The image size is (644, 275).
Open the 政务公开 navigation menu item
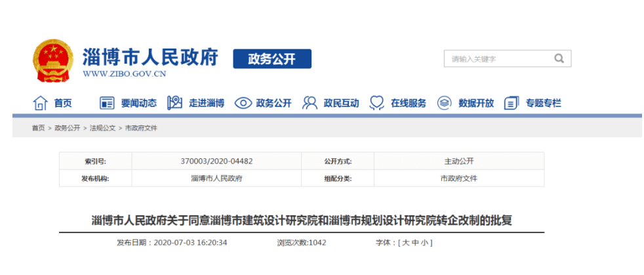point(273,103)
